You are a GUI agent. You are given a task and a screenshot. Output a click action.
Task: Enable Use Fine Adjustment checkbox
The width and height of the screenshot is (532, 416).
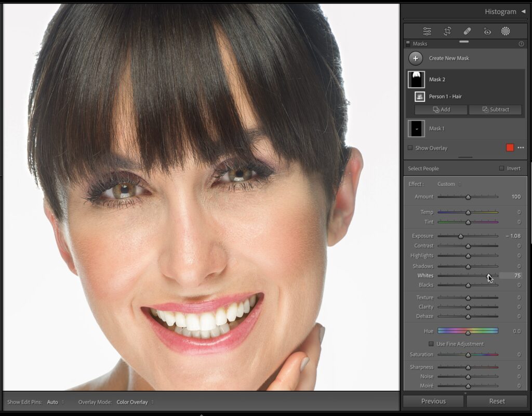pos(431,344)
